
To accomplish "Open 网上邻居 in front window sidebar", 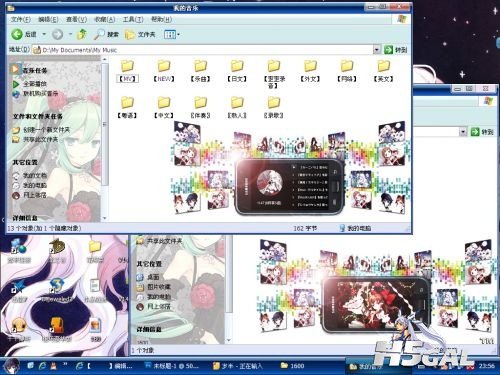I will [35, 195].
